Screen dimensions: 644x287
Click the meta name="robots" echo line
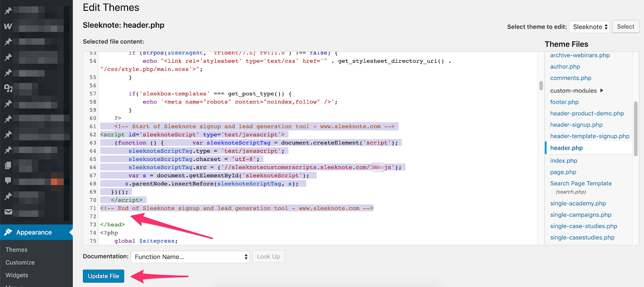click(240, 102)
